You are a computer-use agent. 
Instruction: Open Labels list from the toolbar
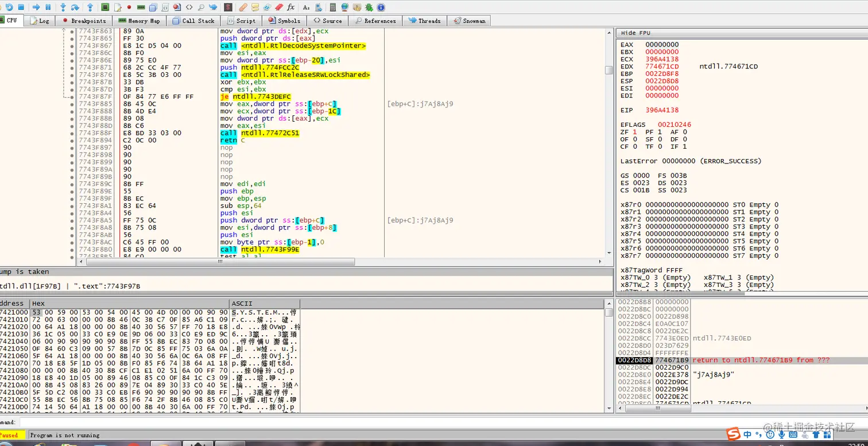coord(266,7)
